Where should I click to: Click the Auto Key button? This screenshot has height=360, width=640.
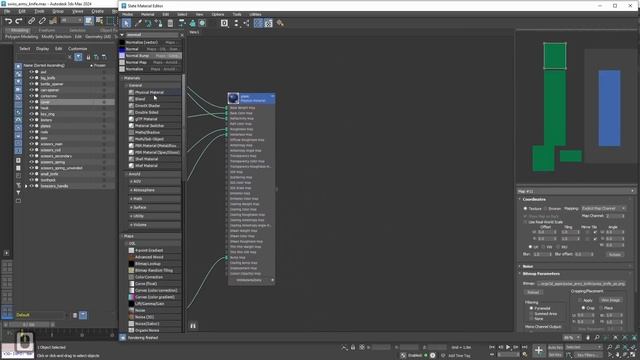tap(556, 347)
